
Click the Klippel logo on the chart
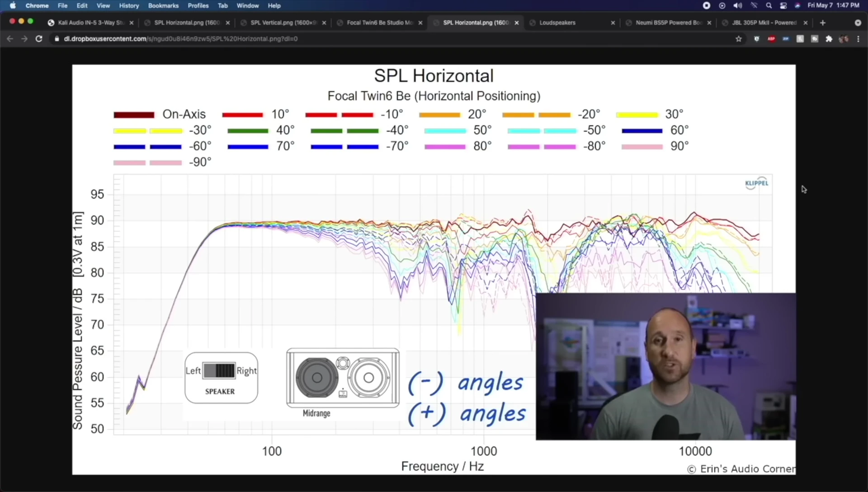pyautogui.click(x=757, y=183)
